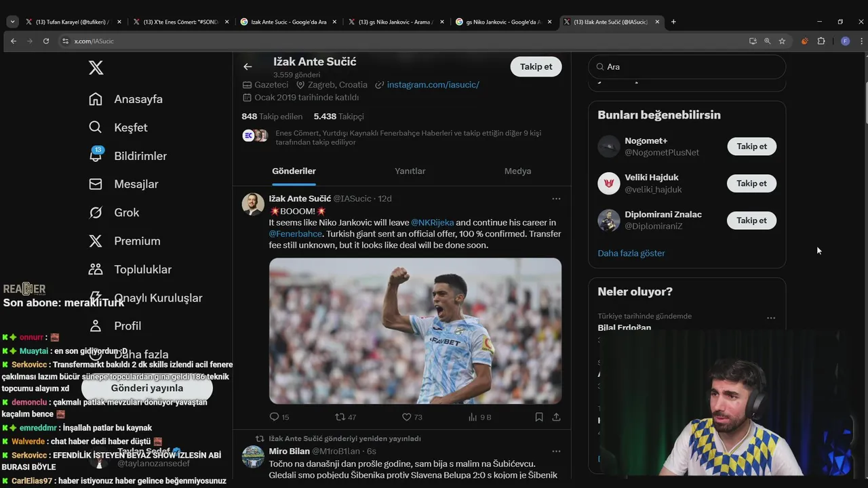This screenshot has width=868, height=488.
Task: Switch to Tufan Karayel browser tab
Action: (x=73, y=22)
